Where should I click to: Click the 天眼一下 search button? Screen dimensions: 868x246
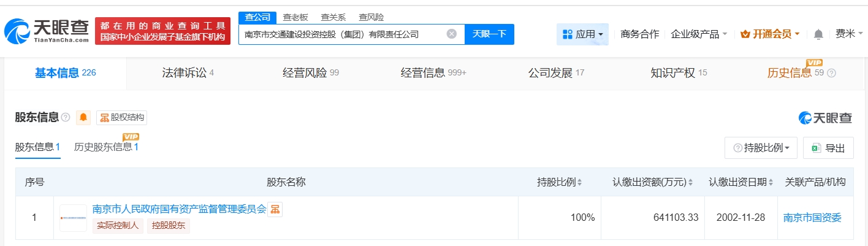click(489, 34)
